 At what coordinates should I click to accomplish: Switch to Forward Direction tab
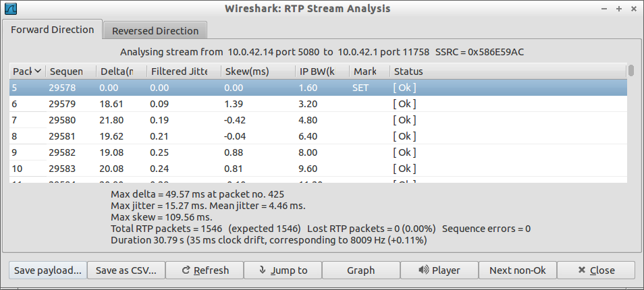(x=53, y=30)
